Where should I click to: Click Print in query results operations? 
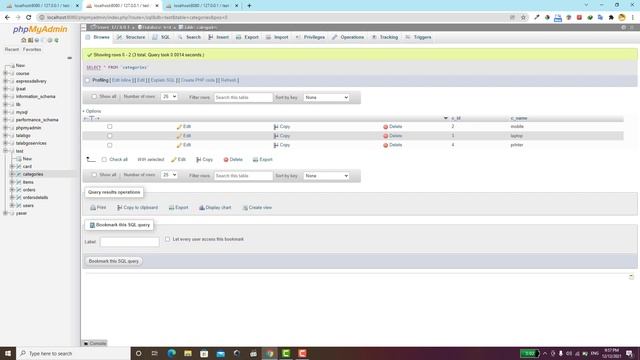pyautogui.click(x=98, y=207)
